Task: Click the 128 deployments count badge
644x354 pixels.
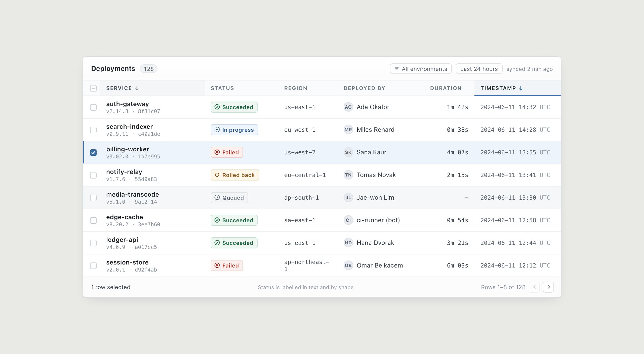Action: (148, 69)
